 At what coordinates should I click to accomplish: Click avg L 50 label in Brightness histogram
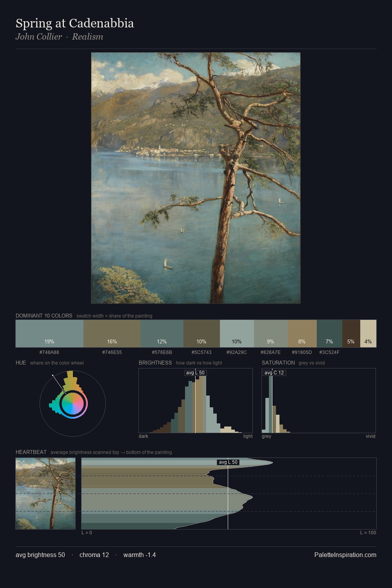(x=195, y=373)
